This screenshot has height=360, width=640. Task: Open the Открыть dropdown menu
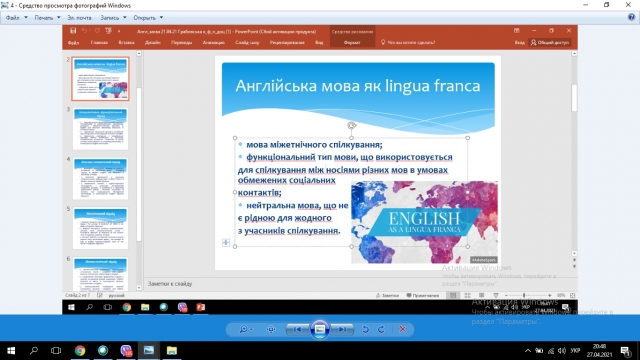[x=148, y=18]
